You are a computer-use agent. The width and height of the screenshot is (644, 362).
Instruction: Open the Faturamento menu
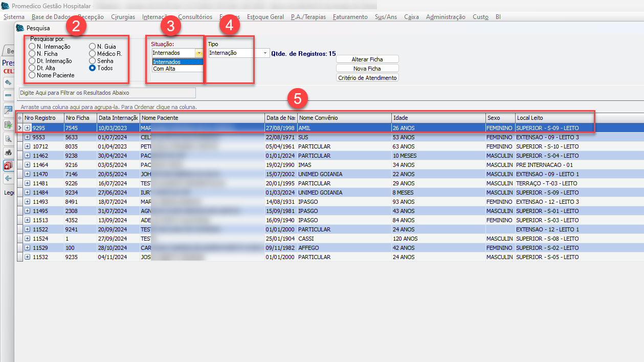click(x=350, y=17)
